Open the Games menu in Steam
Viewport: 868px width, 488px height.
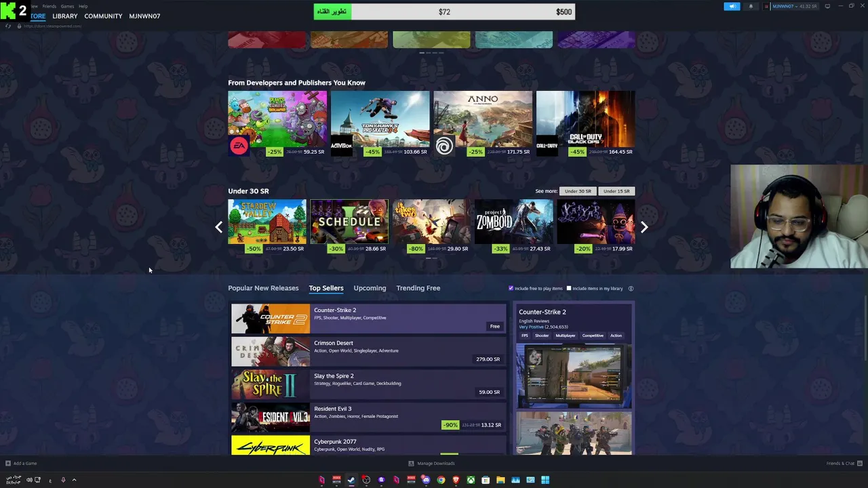(67, 6)
